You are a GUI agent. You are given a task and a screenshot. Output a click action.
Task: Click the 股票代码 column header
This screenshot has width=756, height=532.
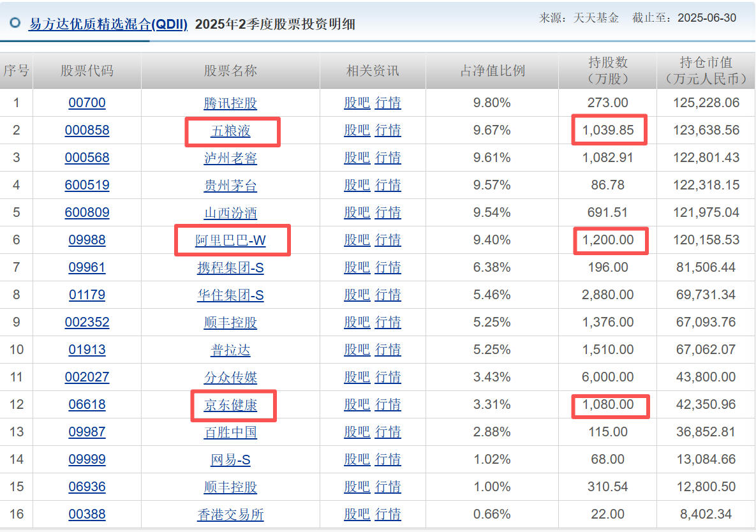tap(87, 71)
